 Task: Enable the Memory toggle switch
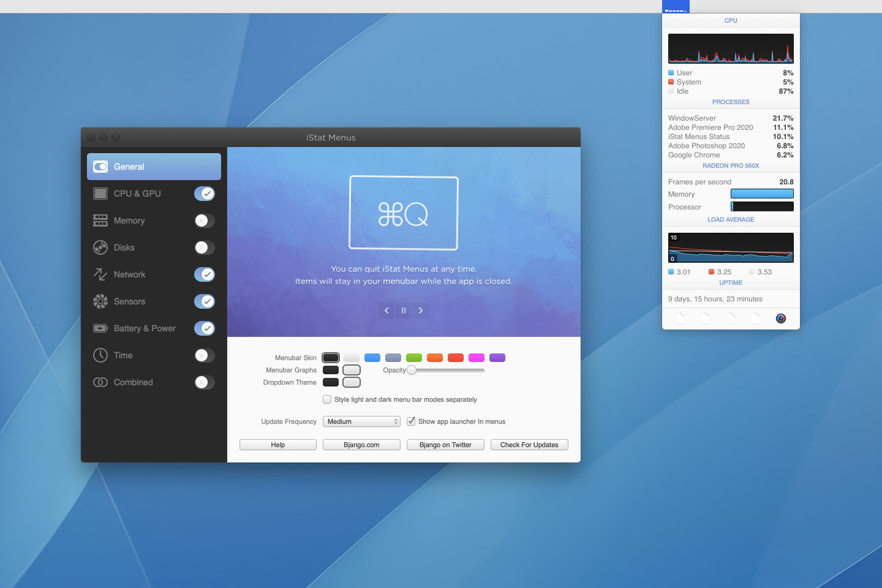tap(205, 221)
